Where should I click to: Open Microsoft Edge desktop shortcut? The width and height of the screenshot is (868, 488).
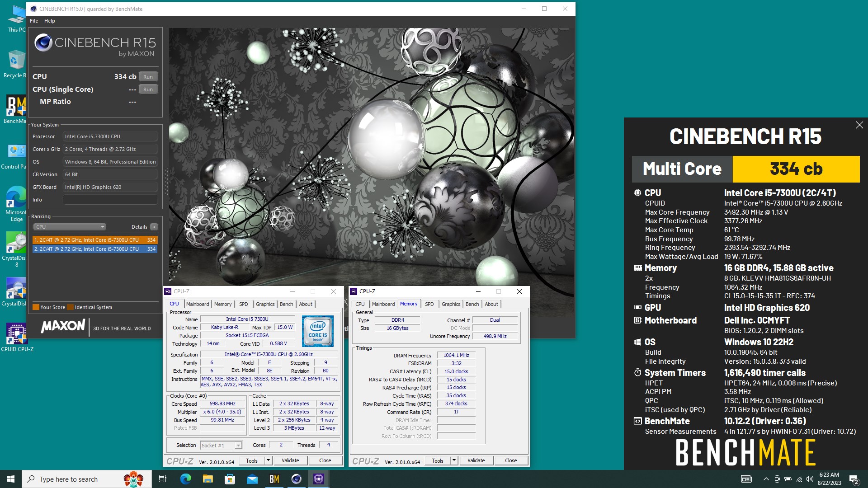click(x=16, y=203)
